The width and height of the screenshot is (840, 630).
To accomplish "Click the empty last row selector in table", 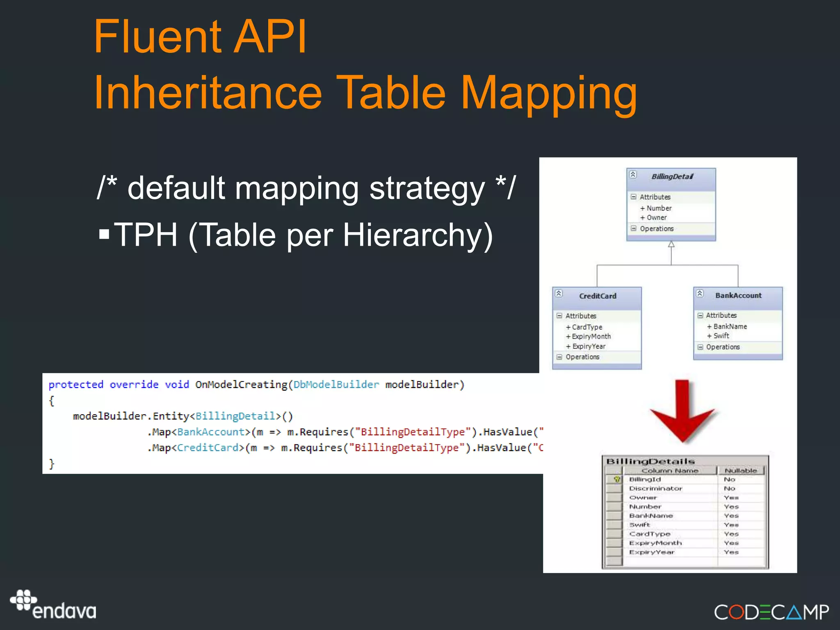I will click(614, 562).
